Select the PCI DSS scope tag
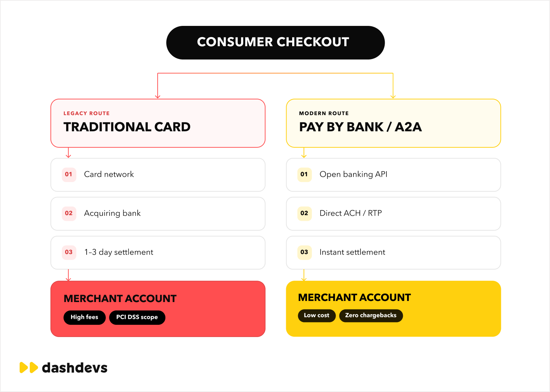 (137, 317)
